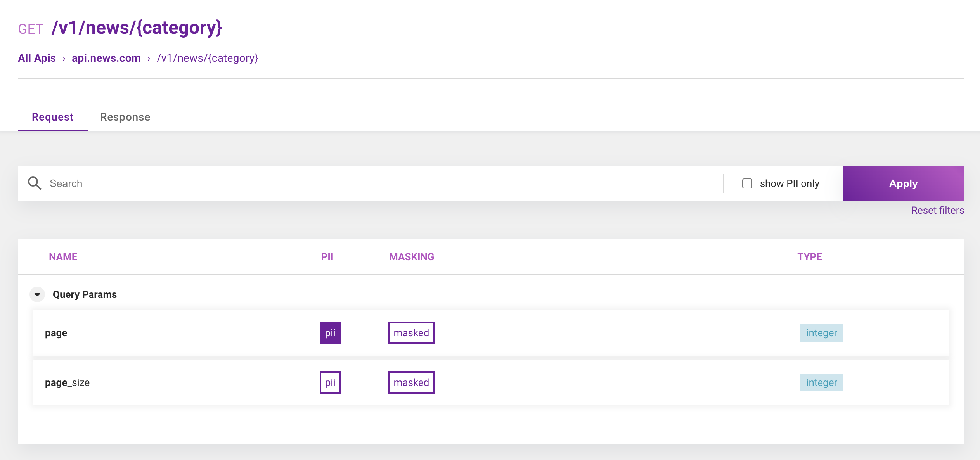Click the pii badge for page_size parameter
This screenshot has height=460, width=980.
pos(330,382)
